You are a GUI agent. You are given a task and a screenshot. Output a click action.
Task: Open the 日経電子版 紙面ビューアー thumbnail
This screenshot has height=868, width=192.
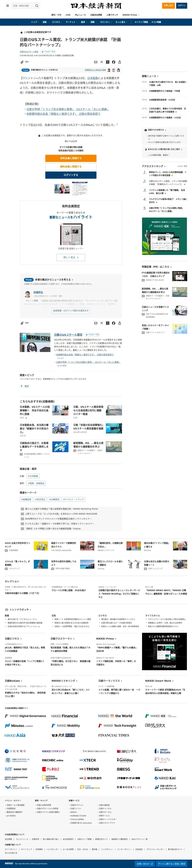pos(71,234)
